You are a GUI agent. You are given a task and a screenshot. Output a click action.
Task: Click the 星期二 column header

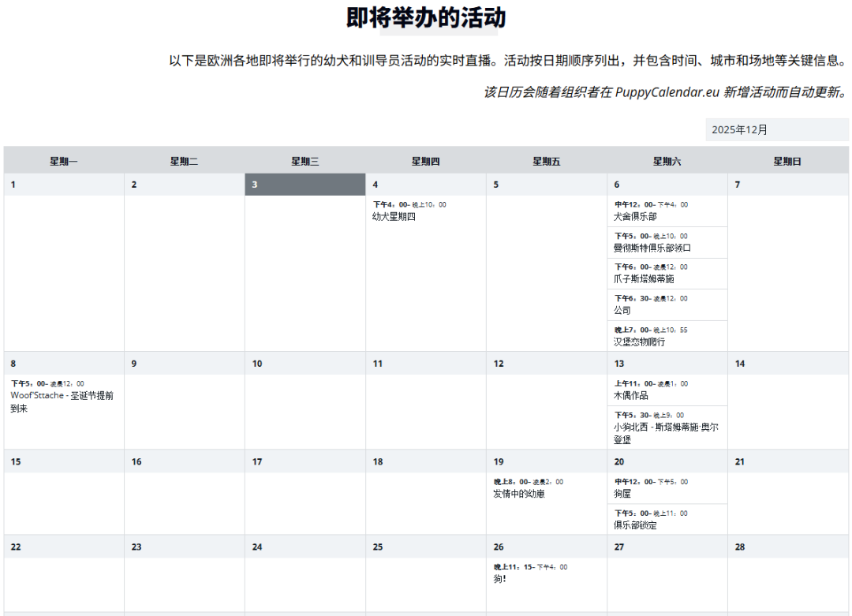[184, 162]
